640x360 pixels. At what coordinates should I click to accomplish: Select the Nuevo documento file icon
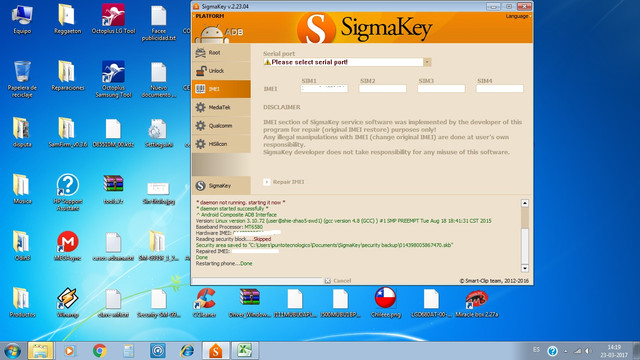[x=159, y=80]
